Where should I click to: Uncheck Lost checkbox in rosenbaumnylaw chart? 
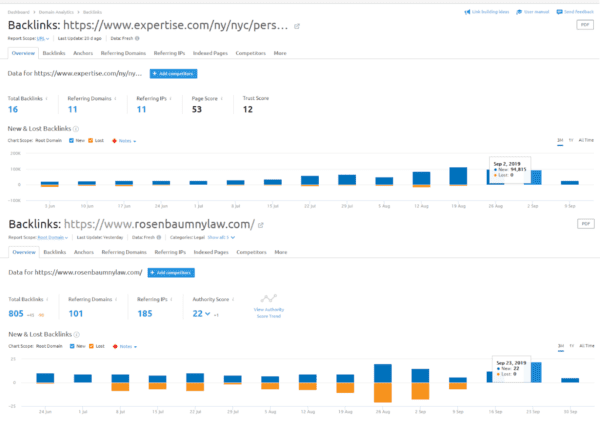91,346
